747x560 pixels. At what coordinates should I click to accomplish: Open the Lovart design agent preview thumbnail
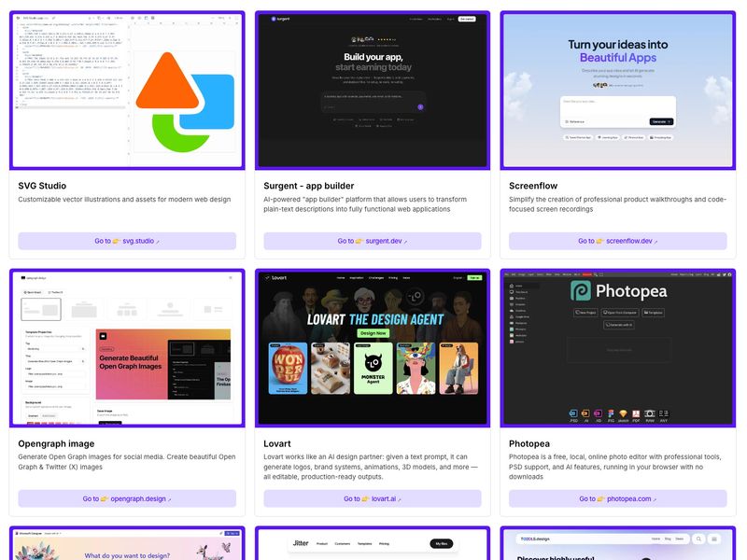click(373, 348)
